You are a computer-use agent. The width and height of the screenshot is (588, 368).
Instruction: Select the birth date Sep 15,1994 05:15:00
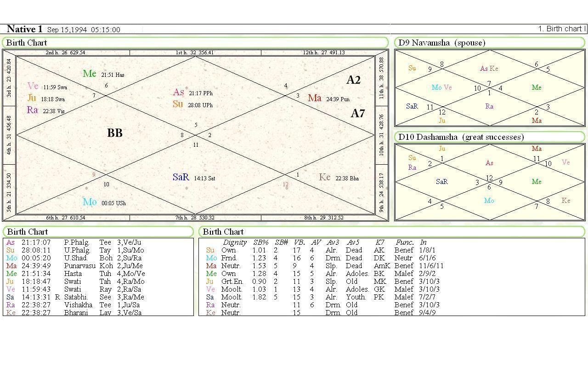[x=84, y=30]
